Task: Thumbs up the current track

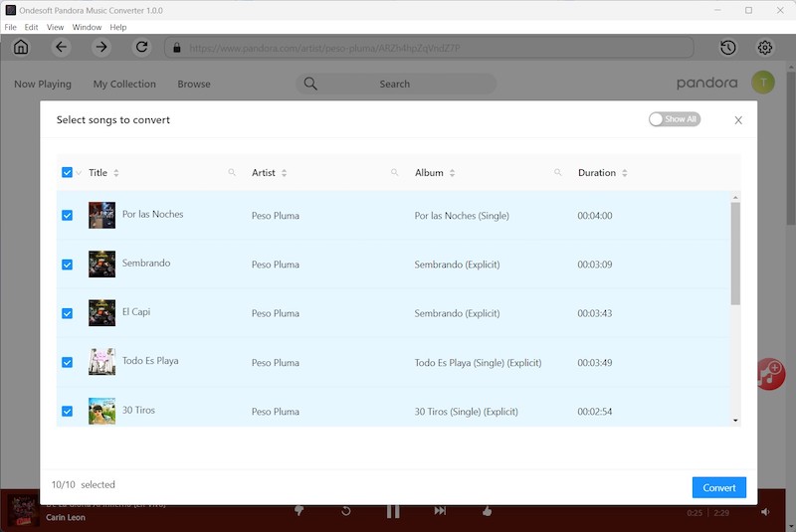Action: click(487, 511)
